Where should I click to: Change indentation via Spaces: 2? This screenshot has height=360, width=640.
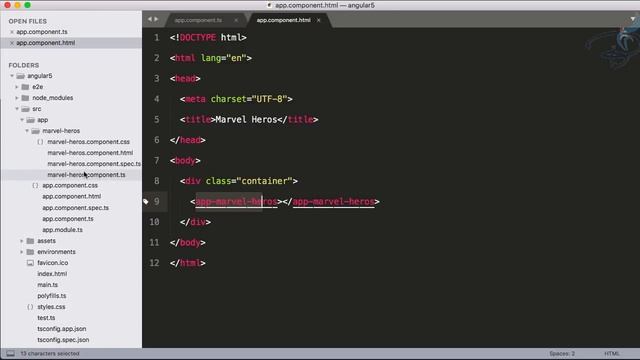[562, 354]
